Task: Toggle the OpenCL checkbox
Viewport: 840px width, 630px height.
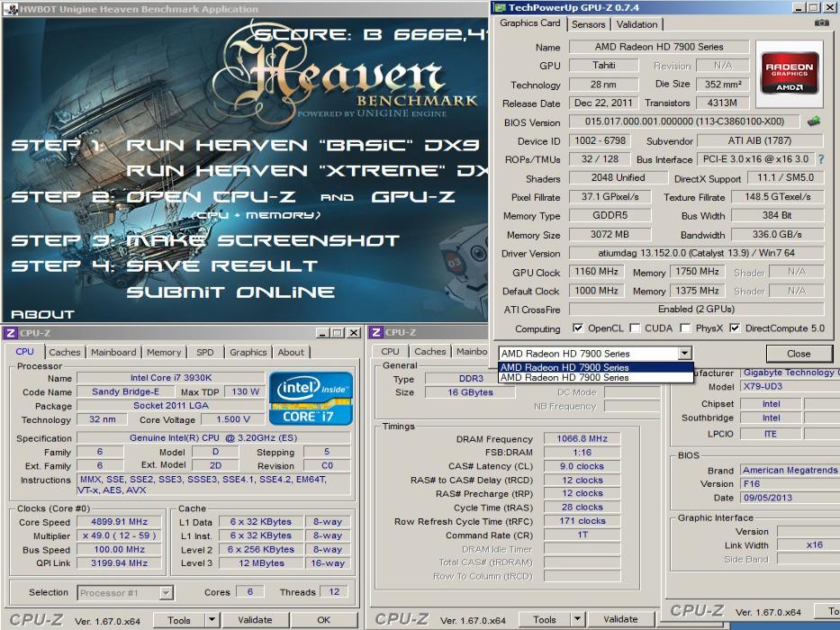Action: click(577, 328)
